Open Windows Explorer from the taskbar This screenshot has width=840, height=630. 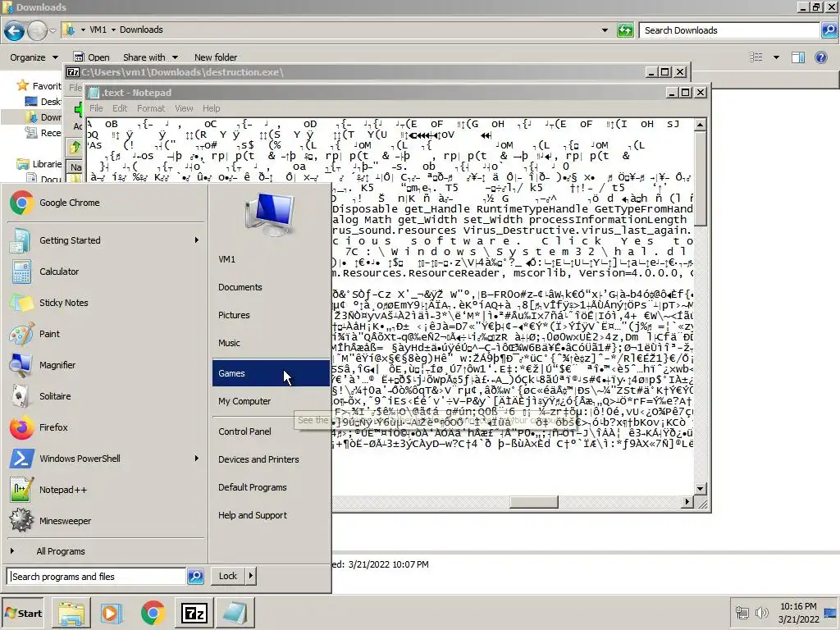[71, 613]
